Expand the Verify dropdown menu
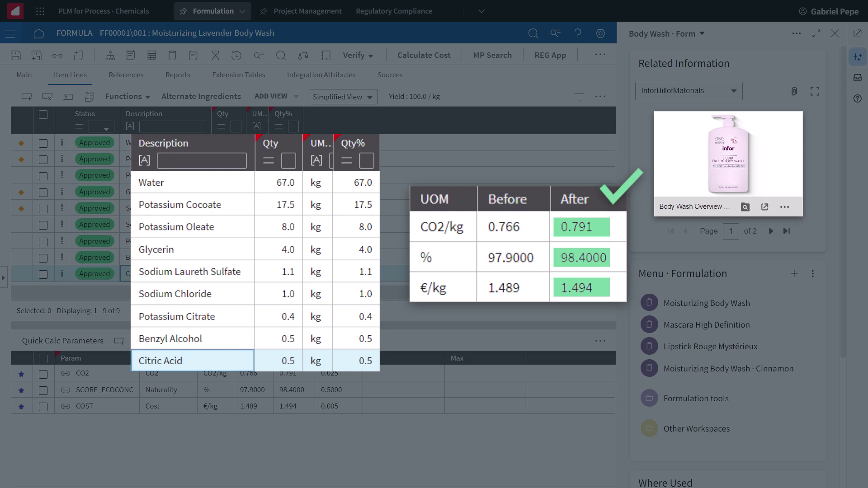This screenshot has height=488, width=868. (x=358, y=55)
